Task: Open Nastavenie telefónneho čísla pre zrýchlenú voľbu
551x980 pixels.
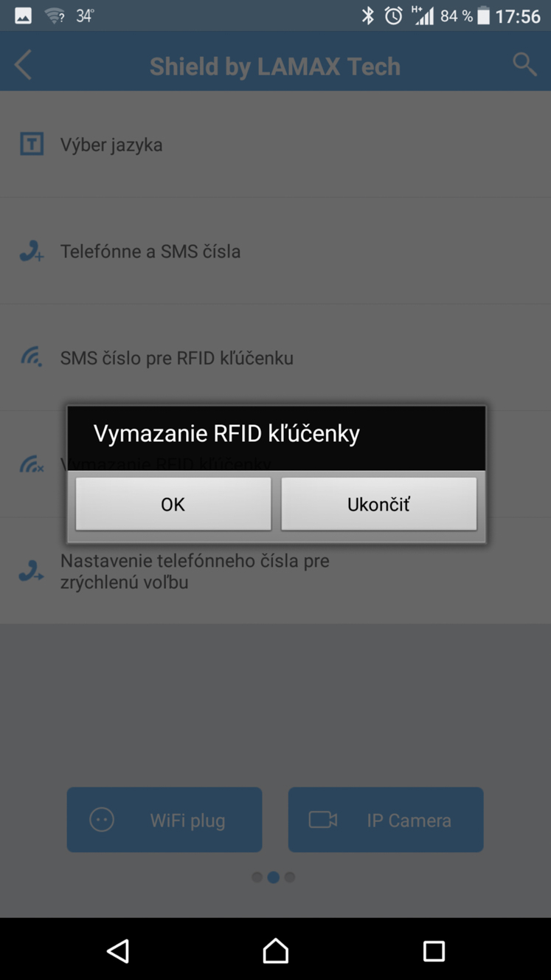Action: (x=275, y=571)
